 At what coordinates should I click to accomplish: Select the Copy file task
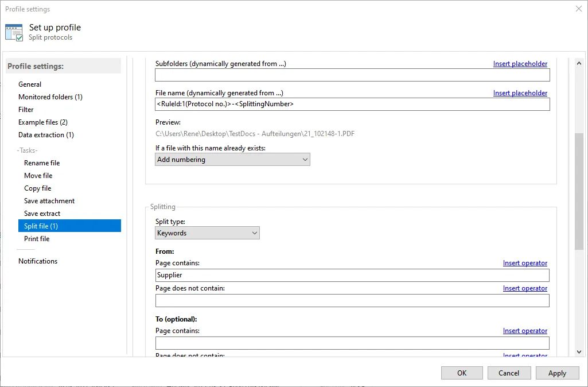(37, 188)
